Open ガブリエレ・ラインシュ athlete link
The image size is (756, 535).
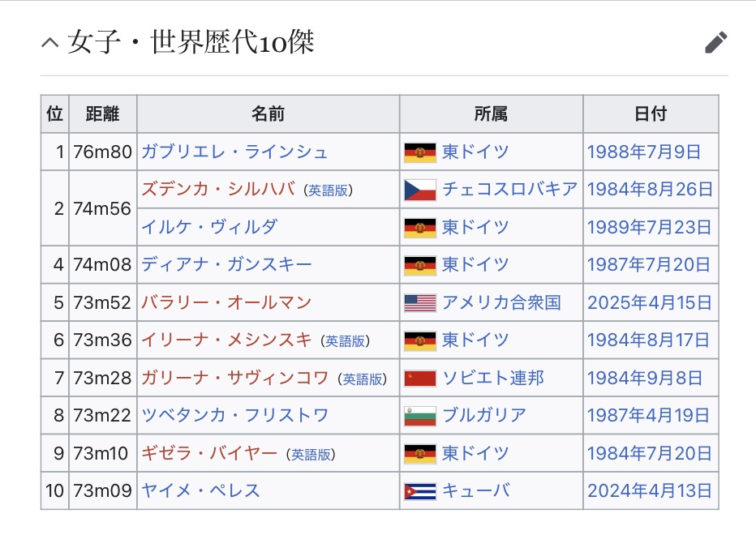click(x=234, y=152)
